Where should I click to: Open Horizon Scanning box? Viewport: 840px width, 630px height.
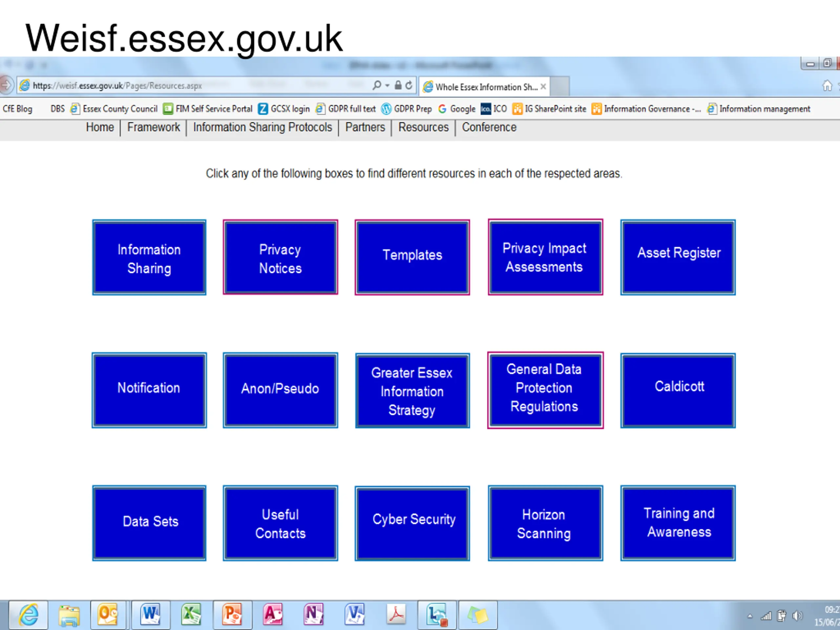[x=545, y=523]
